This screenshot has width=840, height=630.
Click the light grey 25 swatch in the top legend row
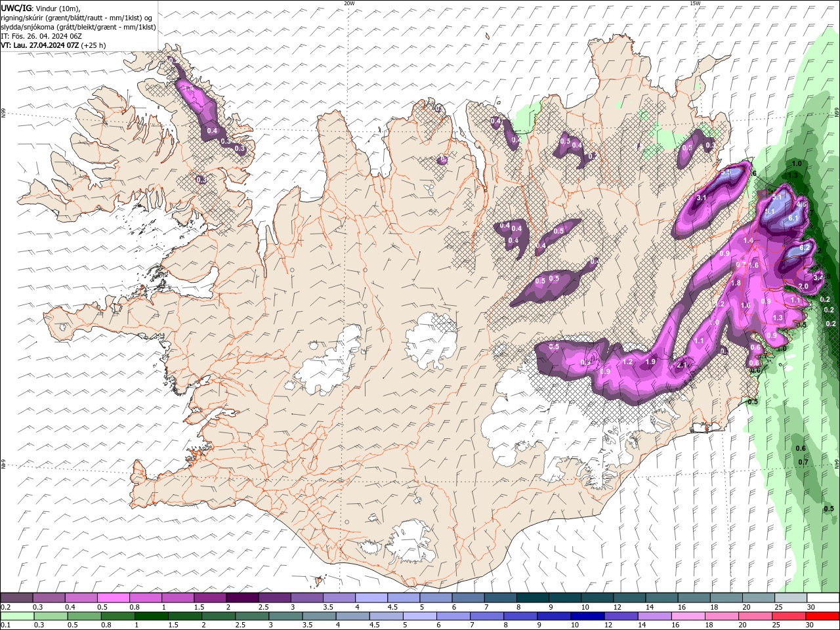click(x=790, y=598)
